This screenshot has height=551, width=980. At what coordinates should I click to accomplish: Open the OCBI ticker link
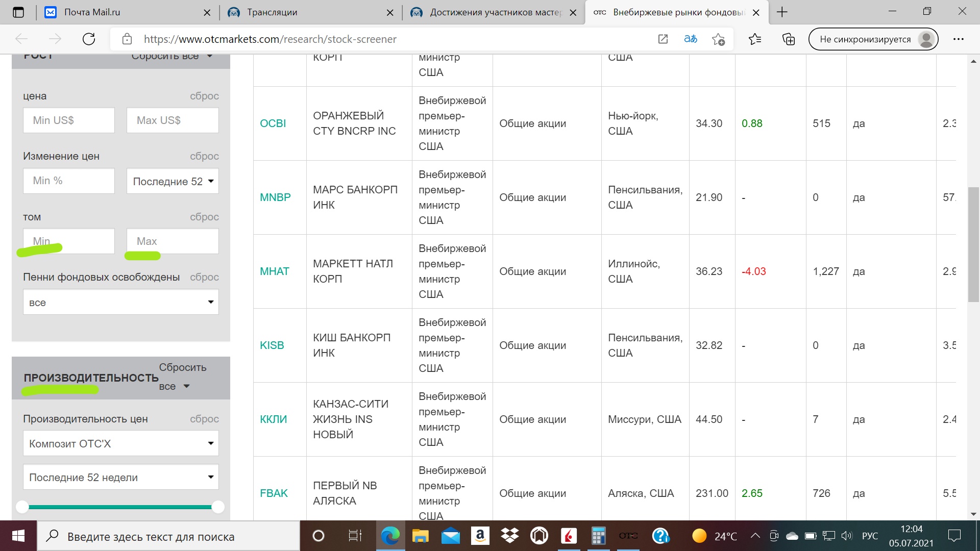273,123
